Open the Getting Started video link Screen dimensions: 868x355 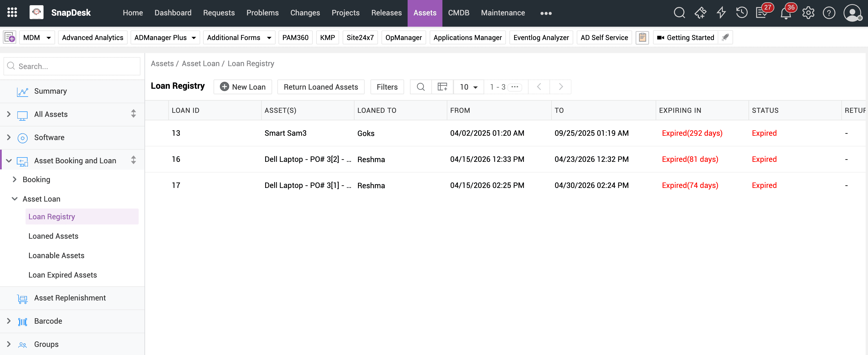coord(685,37)
